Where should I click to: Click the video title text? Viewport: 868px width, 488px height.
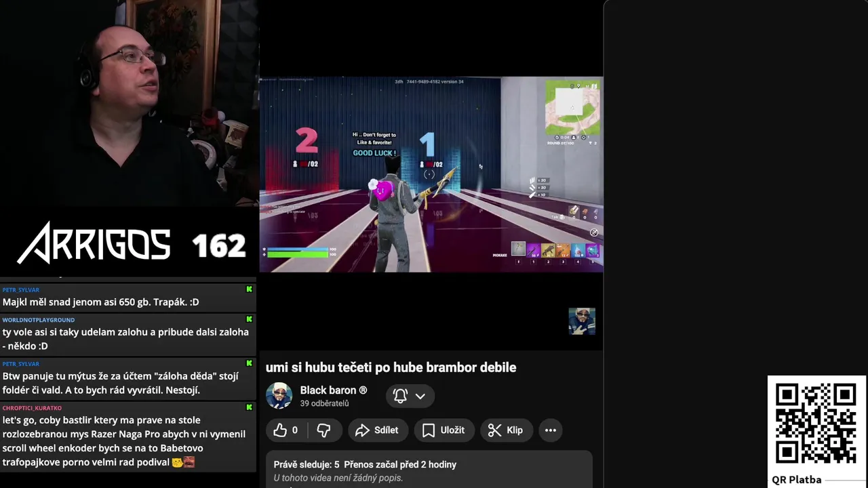click(x=391, y=367)
